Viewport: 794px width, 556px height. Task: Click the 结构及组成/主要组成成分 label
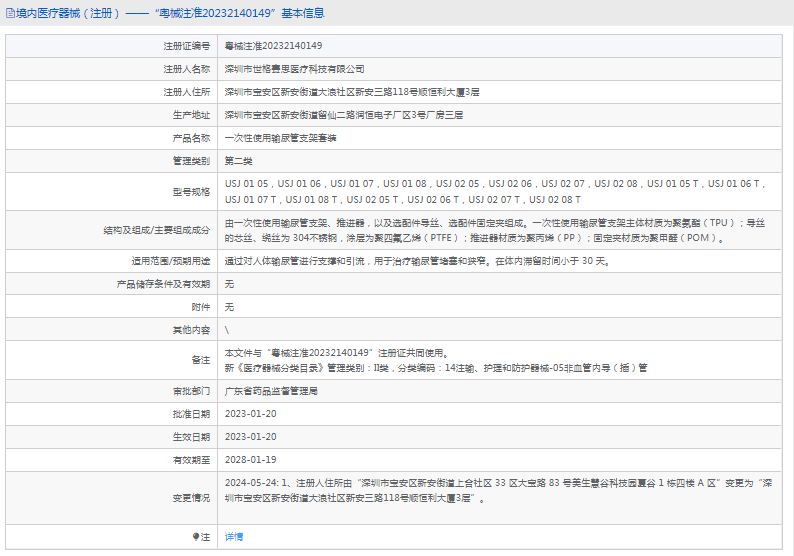[x=156, y=230]
